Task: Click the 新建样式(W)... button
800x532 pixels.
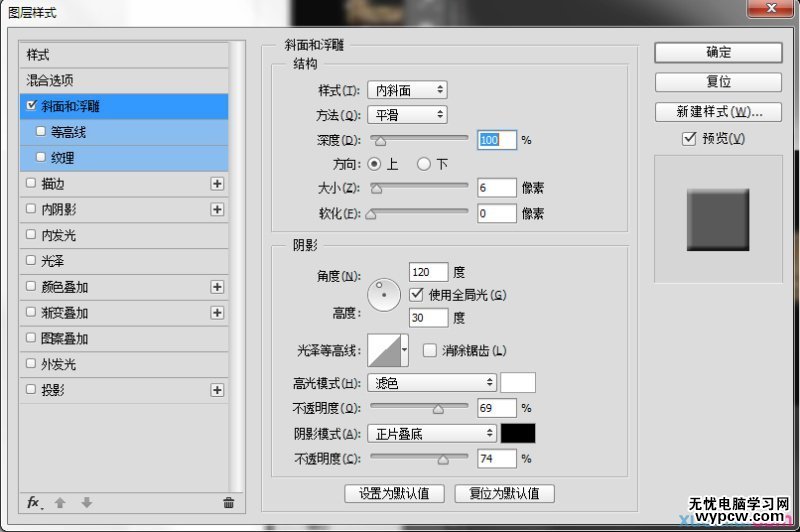Action: (718, 112)
